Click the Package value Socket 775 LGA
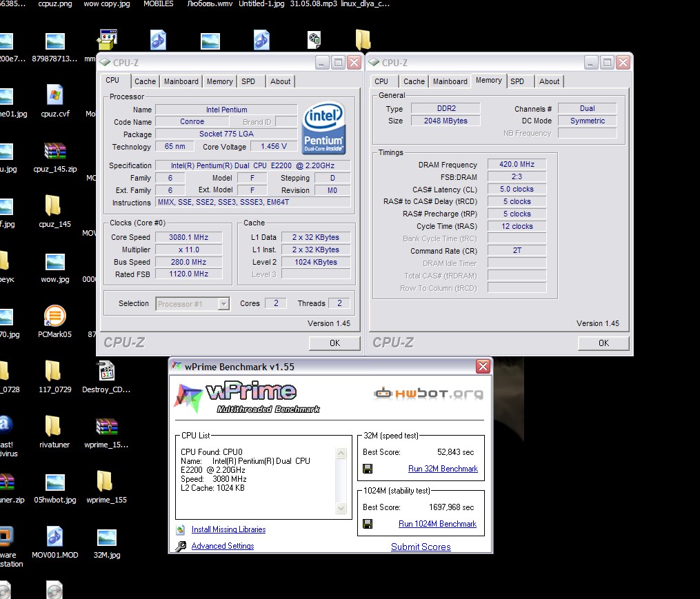 pos(226,134)
